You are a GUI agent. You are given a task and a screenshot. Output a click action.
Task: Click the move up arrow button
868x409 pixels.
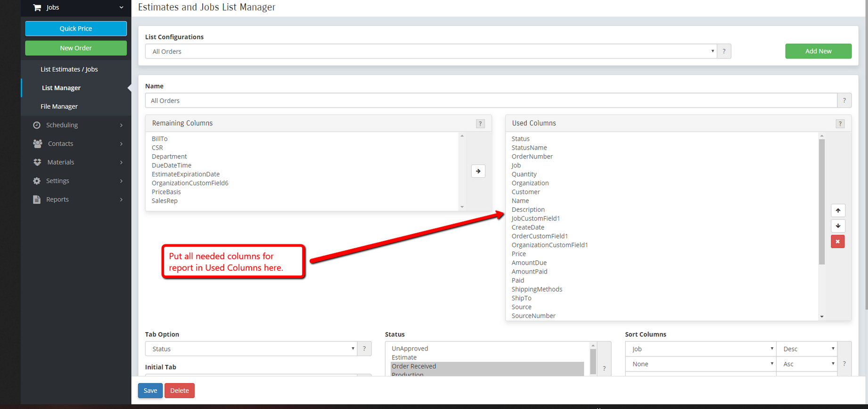(837, 210)
